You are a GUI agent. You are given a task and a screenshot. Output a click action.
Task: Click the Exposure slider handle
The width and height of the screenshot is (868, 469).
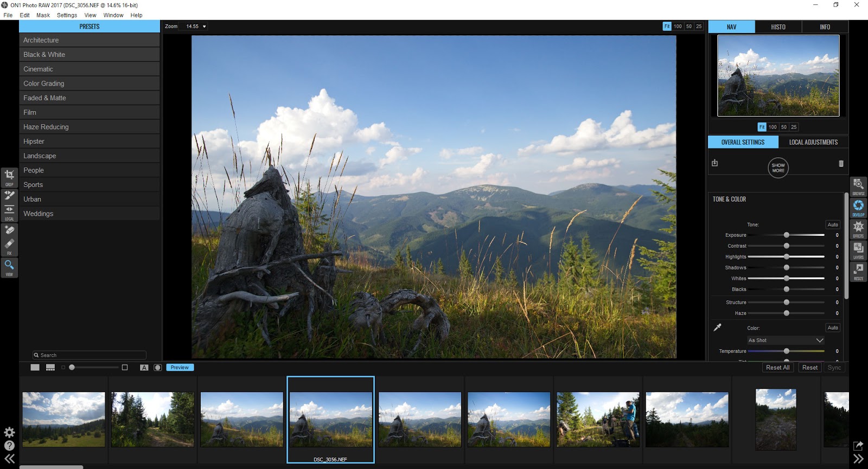pyautogui.click(x=786, y=235)
